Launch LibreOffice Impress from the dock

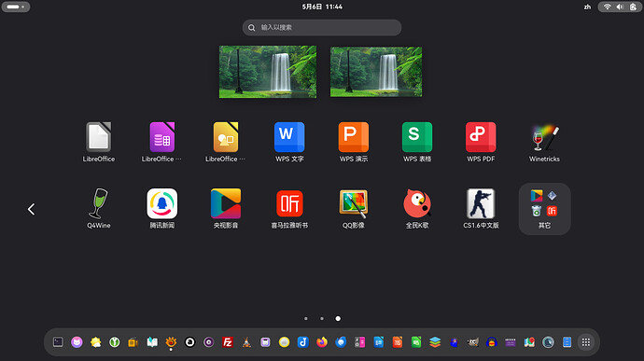(x=398, y=341)
